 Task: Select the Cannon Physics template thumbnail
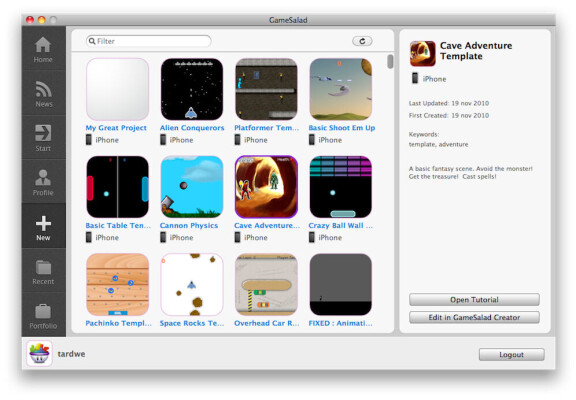click(x=192, y=187)
